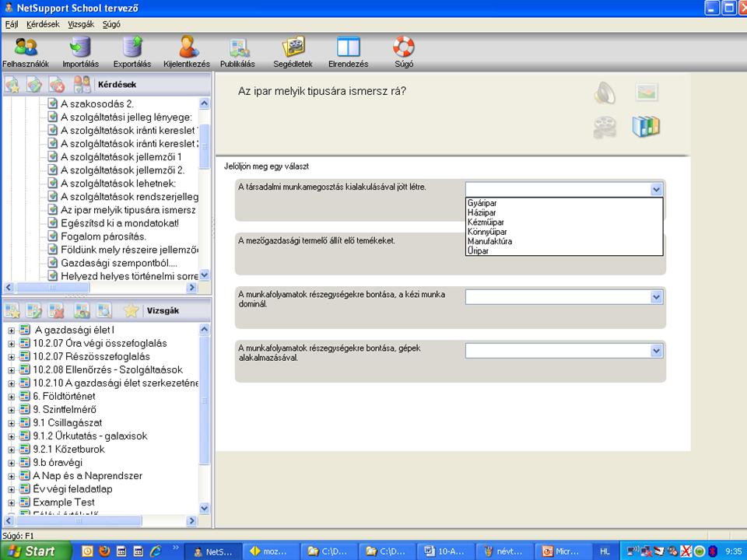Select Manufaktúra from the open dropdown list
747x560 pixels.
[489, 241]
